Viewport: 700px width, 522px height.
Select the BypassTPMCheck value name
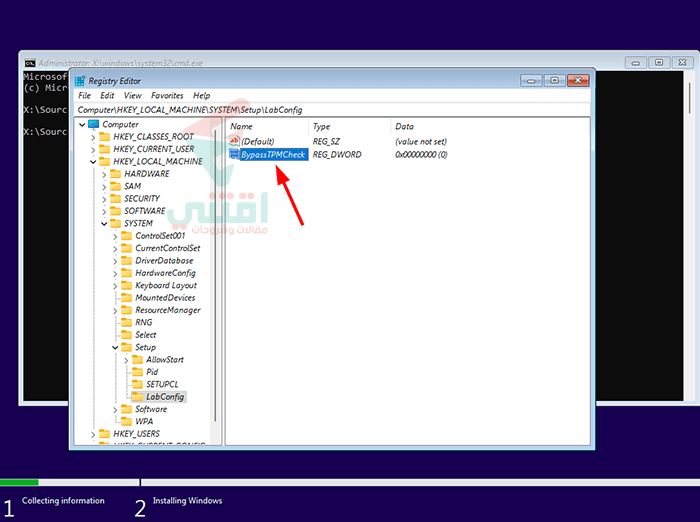point(273,155)
